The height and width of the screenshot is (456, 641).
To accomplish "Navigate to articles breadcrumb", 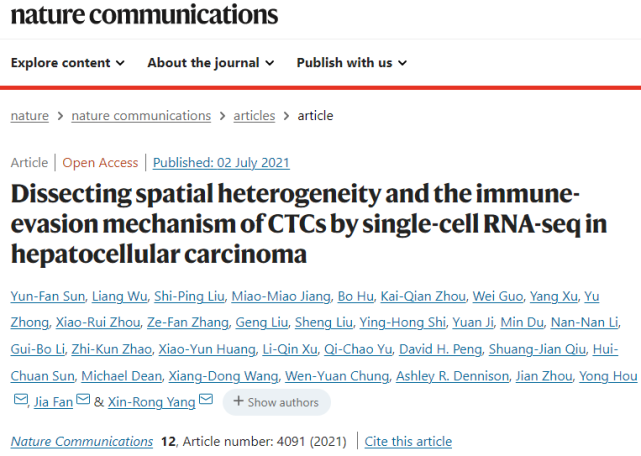I will [254, 115].
